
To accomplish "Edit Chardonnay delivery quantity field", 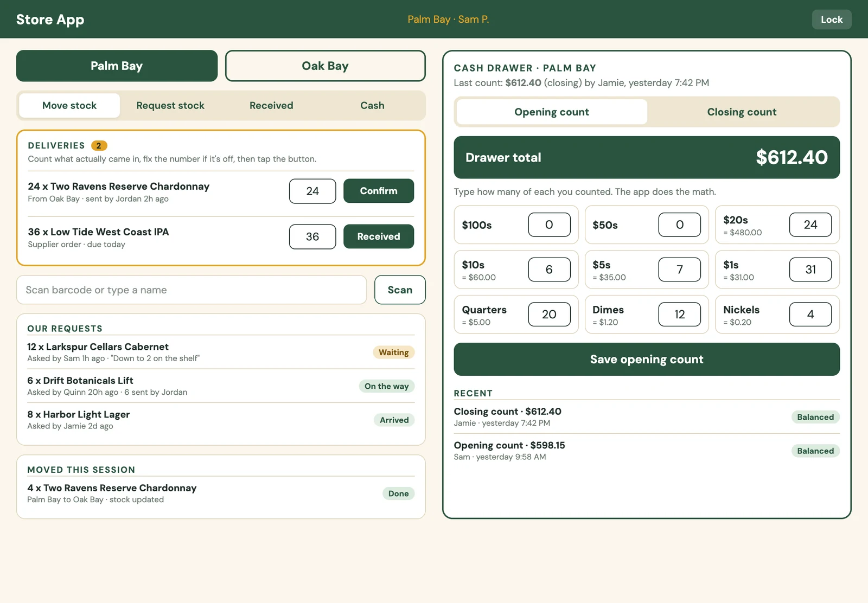I will pyautogui.click(x=312, y=191).
